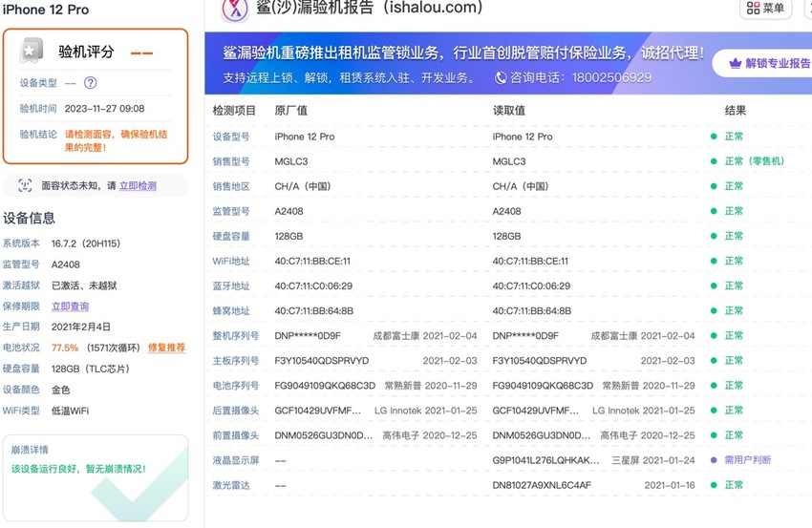The width and height of the screenshot is (812, 528).
Task: Click the 崩溃详情 card heading
Action: point(30,450)
